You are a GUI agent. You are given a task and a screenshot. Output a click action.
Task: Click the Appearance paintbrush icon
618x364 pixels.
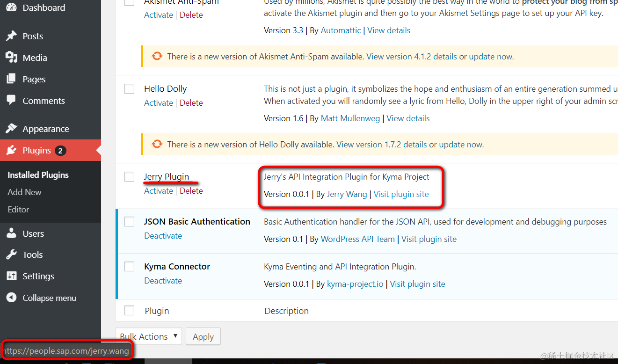pyautogui.click(x=11, y=129)
